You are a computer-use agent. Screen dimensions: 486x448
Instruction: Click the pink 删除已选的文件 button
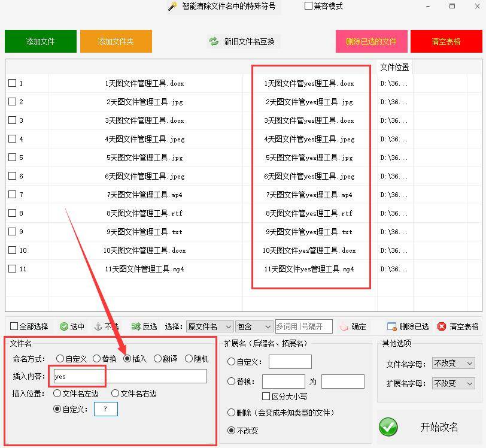click(x=371, y=41)
